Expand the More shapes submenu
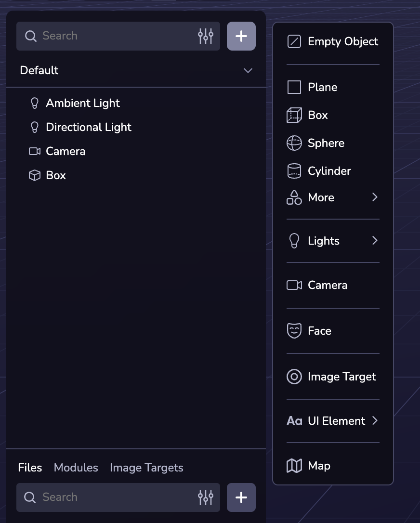420x523 pixels. pyautogui.click(x=333, y=197)
